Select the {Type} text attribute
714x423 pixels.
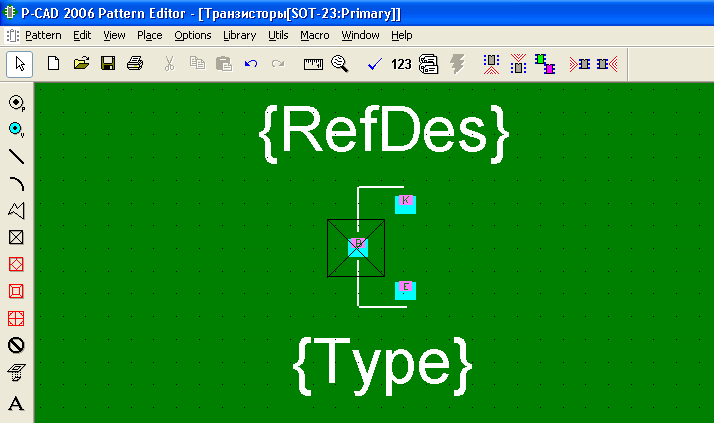[382, 366]
